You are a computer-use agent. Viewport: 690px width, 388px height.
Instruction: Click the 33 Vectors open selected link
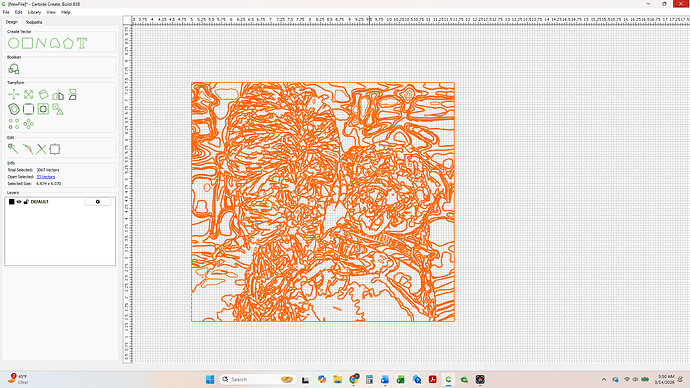click(46, 176)
